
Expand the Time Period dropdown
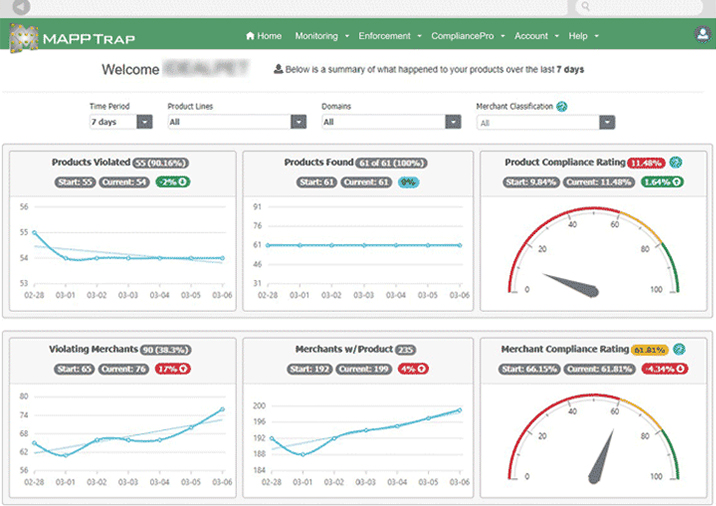coord(145,122)
